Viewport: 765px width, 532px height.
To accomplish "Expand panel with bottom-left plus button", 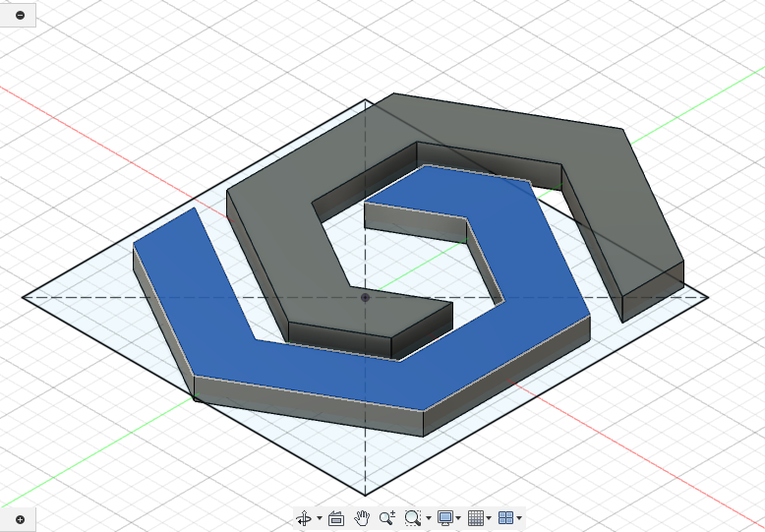I will (21, 518).
